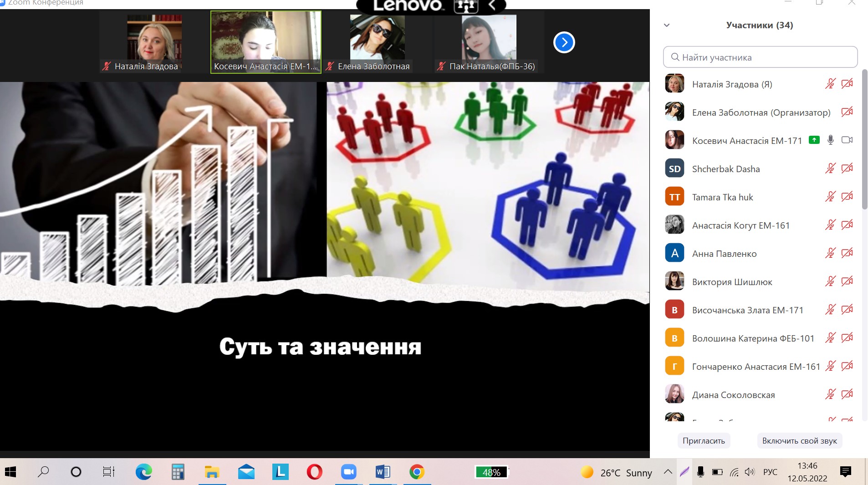The image size is (868, 485).
Task: Click the Lenovo screen-share icon at top
Action: point(465,6)
